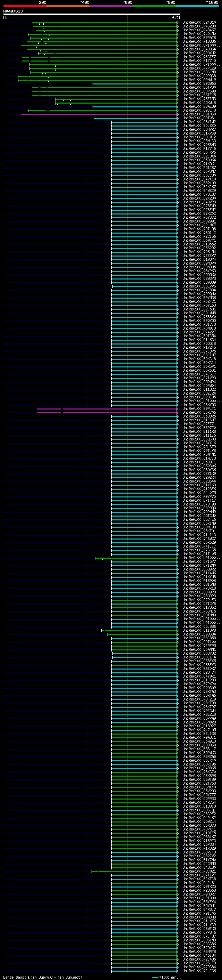The width and height of the screenshot is (222, 980).
Task: Click the purple ~60% legend segment
Action: [x=111, y=6]
